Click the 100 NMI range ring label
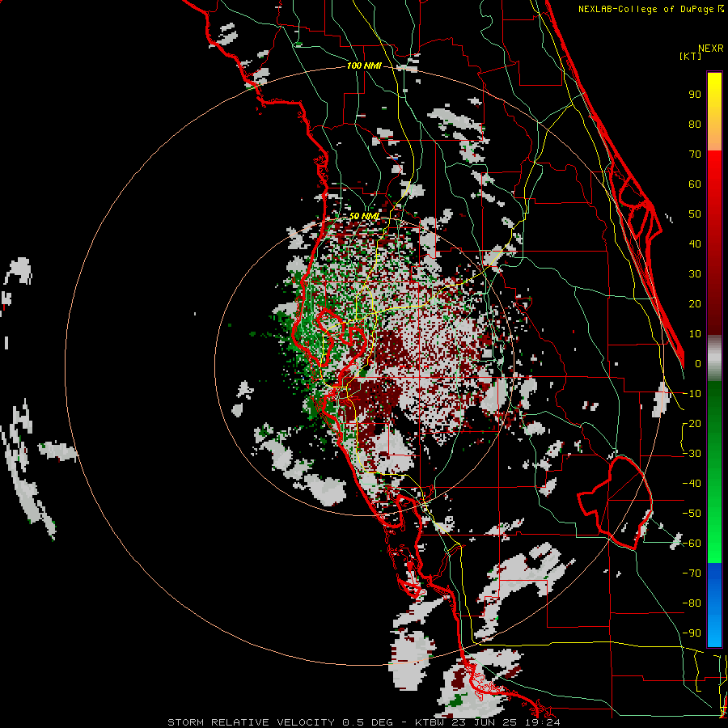The width and height of the screenshot is (728, 728). tap(364, 66)
